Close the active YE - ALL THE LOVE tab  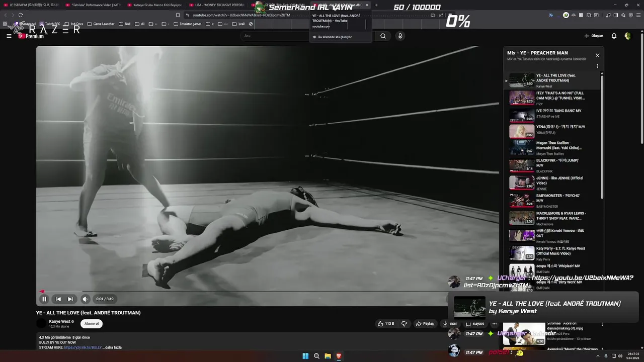point(367,5)
